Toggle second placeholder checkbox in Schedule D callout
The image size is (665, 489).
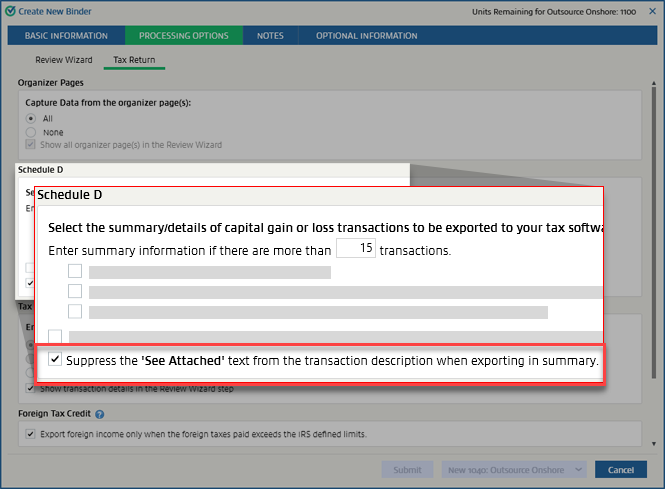[x=75, y=291]
